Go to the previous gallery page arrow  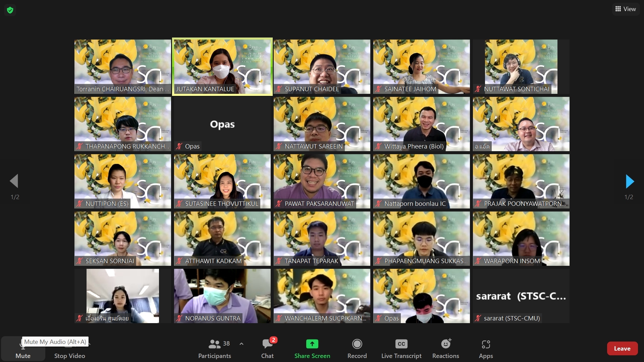click(14, 181)
